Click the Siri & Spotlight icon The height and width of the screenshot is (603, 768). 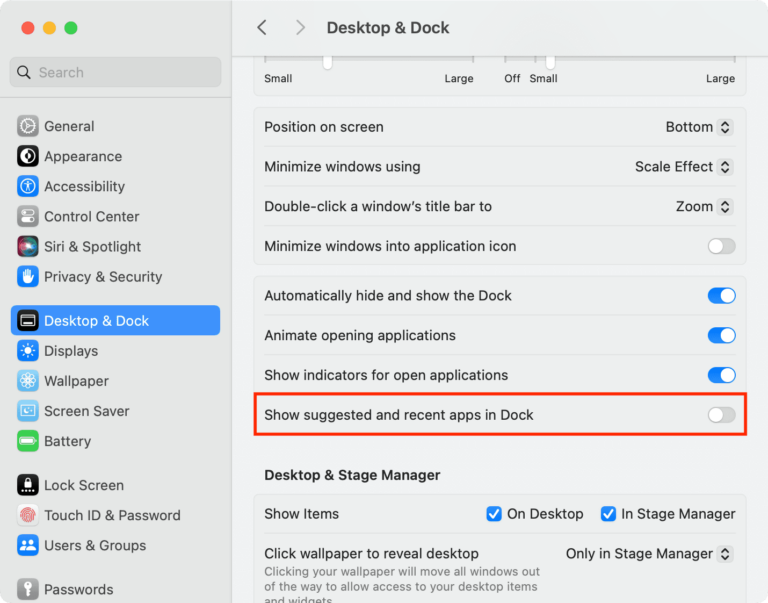(28, 246)
